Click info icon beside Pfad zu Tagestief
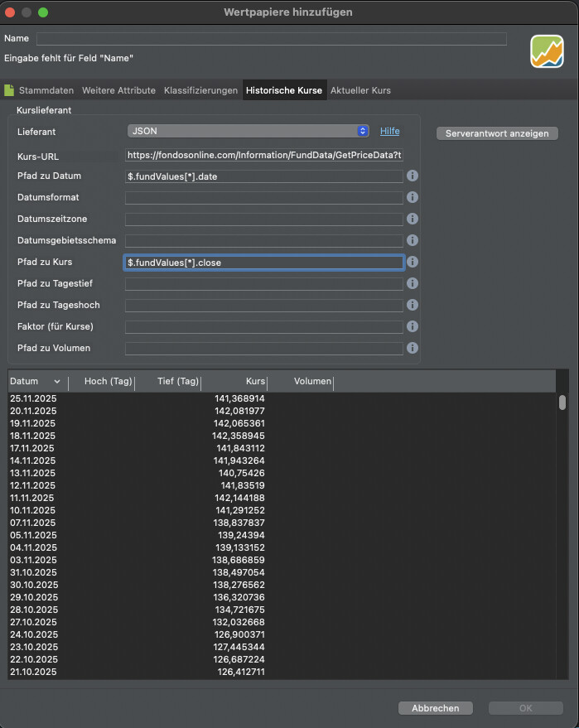The image size is (579, 728). point(413,283)
